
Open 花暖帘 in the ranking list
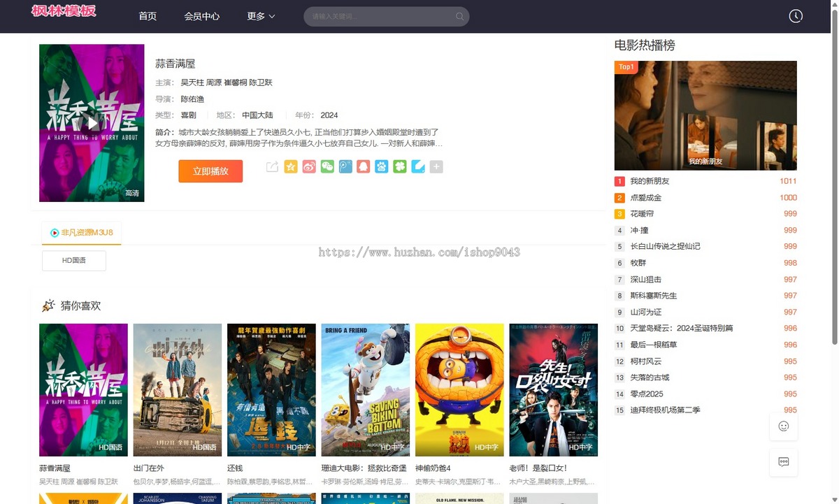point(642,214)
